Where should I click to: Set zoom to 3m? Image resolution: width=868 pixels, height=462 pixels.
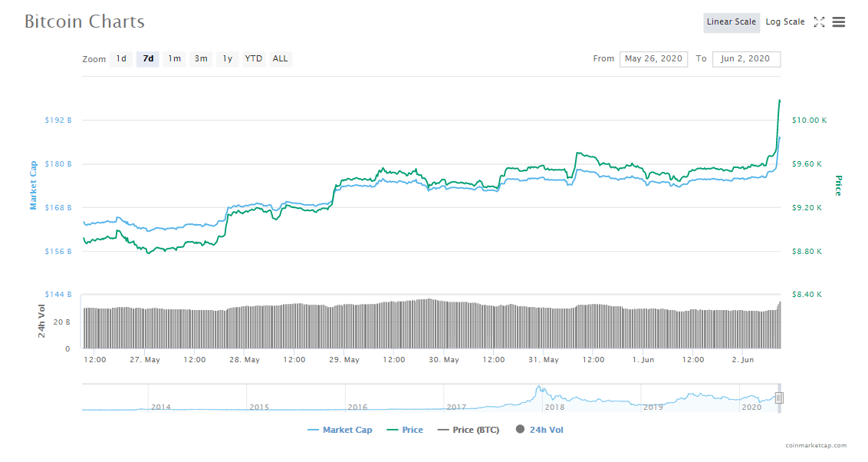tap(201, 59)
